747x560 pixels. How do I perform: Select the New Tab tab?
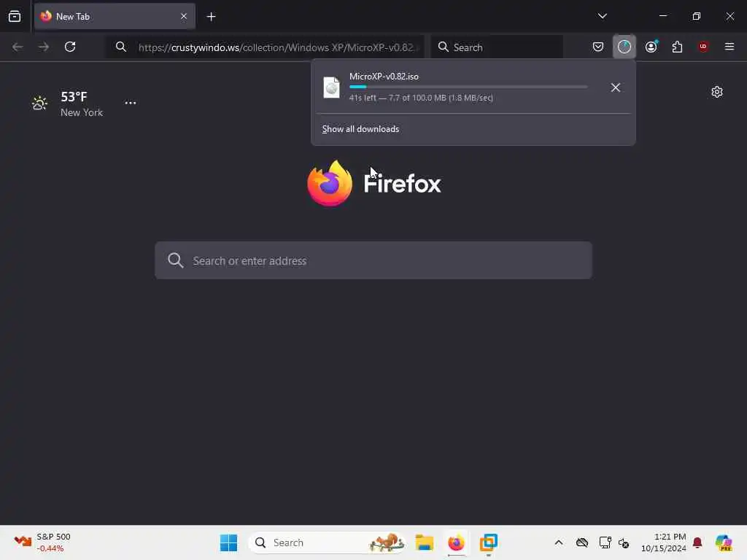115,17
